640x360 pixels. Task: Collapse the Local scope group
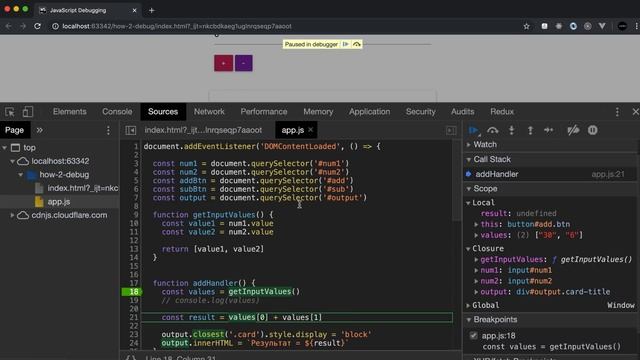point(468,202)
